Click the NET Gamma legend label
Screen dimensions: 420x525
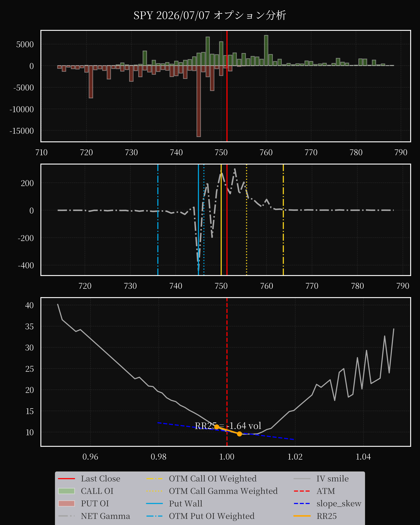tap(105, 516)
